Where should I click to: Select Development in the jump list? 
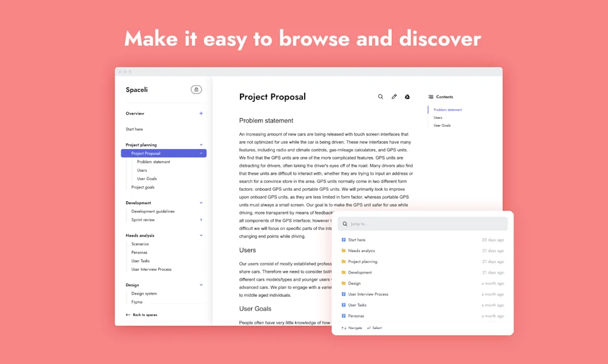pos(360,272)
